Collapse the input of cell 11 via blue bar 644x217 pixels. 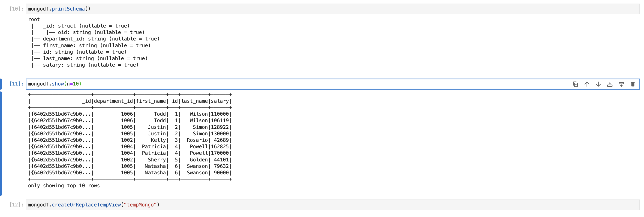tap(1, 84)
